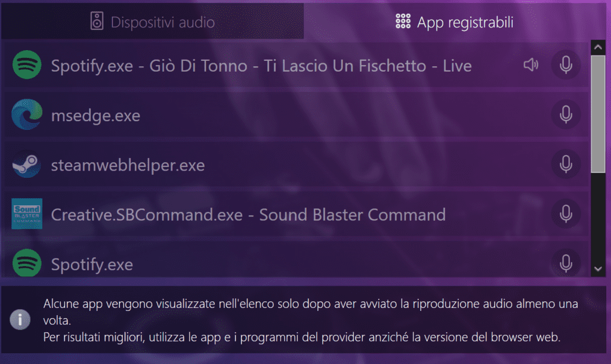The width and height of the screenshot is (611, 364).
Task: Click the info icon beside the notice text
Action: 20,320
